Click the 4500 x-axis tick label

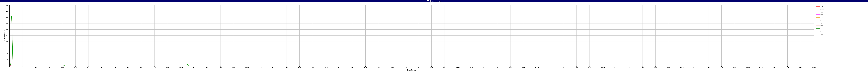[603, 68]
